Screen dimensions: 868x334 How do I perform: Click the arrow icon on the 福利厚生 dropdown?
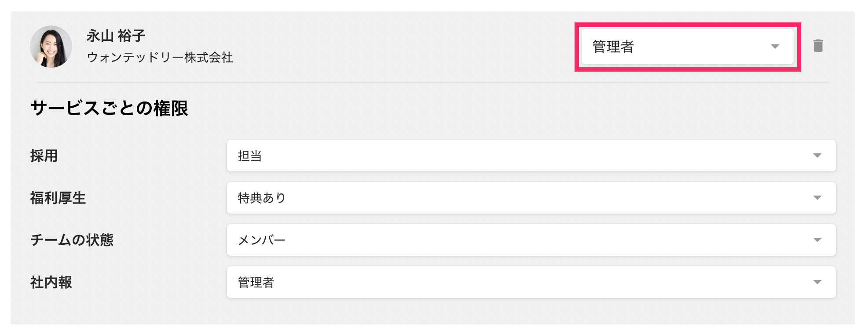pyautogui.click(x=817, y=198)
